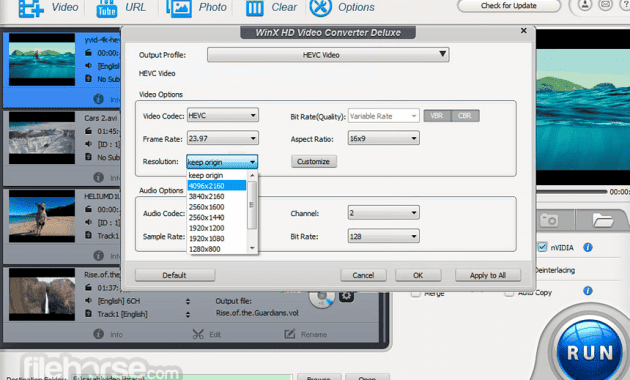This screenshot has width=630, height=380.
Task: Click the add Video icon
Action: 31,8
